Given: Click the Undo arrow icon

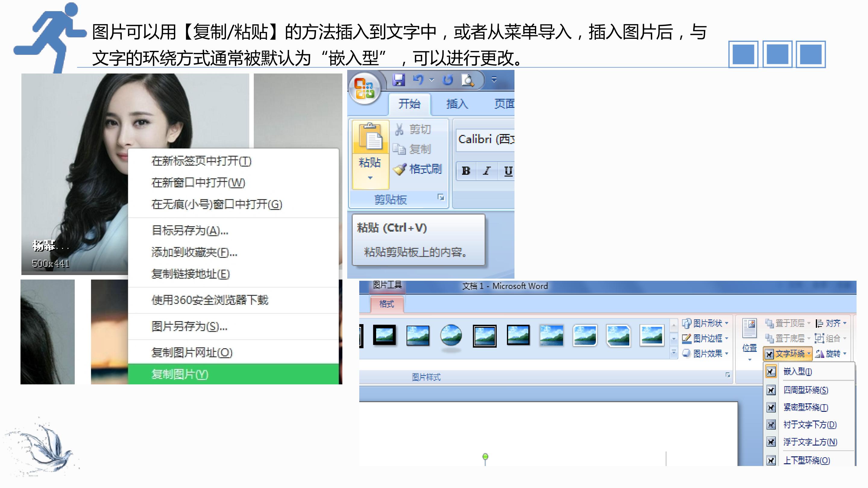Looking at the screenshot, I should tap(419, 80).
